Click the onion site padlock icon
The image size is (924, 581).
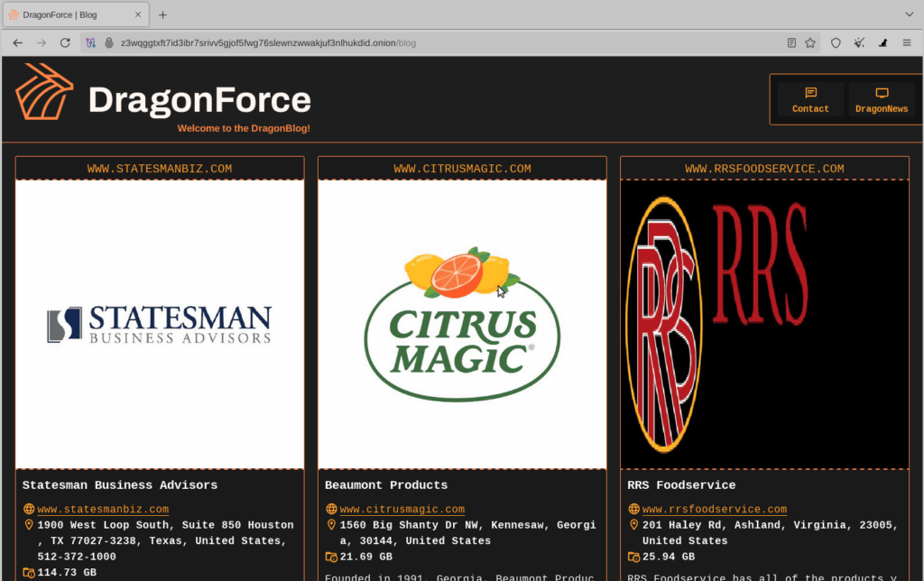[x=109, y=43]
